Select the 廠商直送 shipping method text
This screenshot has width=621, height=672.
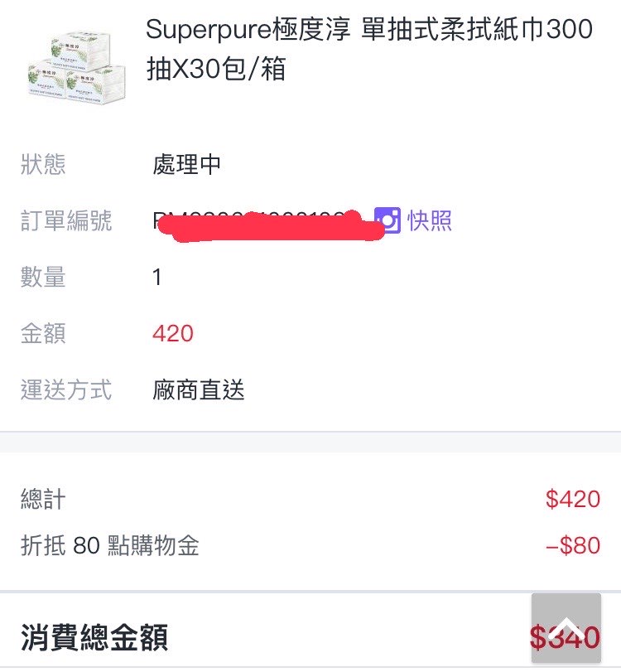[199, 389]
